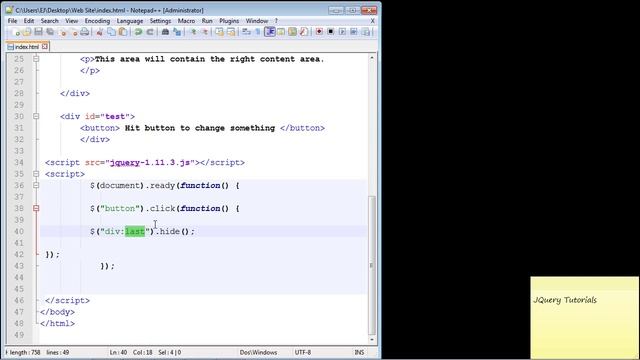Click the Copy toolbar icon
Screen dimensions: 640x360
tap(111, 32)
